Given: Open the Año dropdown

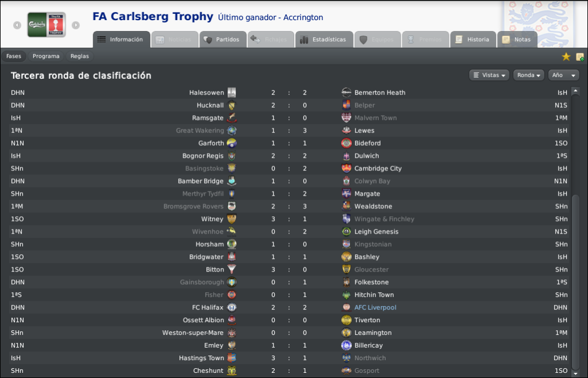Looking at the screenshot, I should [564, 75].
